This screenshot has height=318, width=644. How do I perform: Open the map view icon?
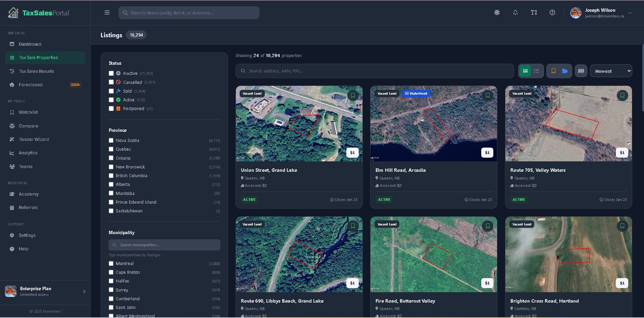[x=581, y=71]
